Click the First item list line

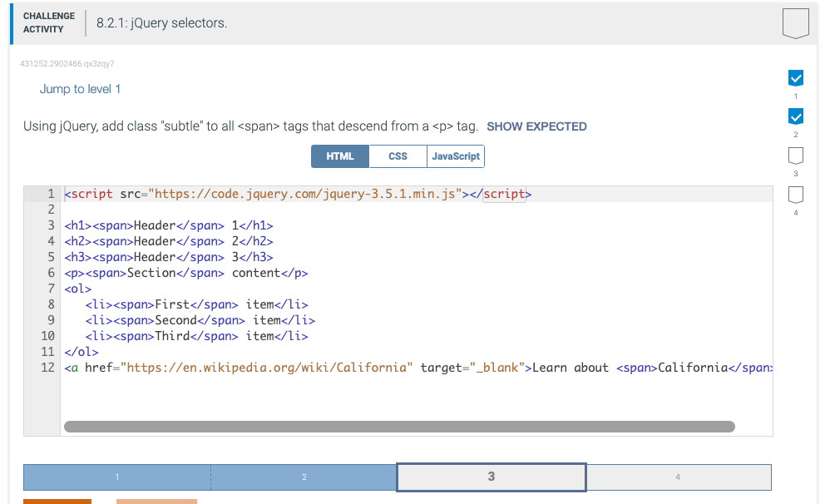[196, 304]
